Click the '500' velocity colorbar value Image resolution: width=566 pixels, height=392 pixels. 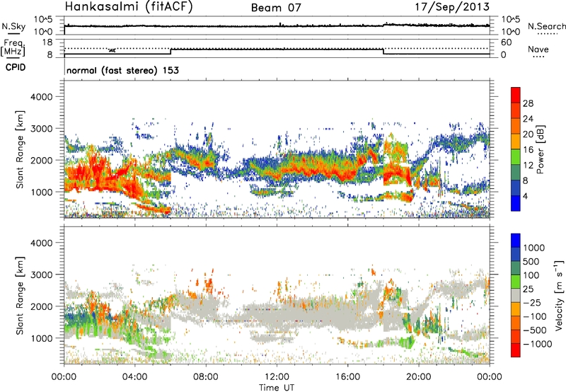(x=531, y=262)
